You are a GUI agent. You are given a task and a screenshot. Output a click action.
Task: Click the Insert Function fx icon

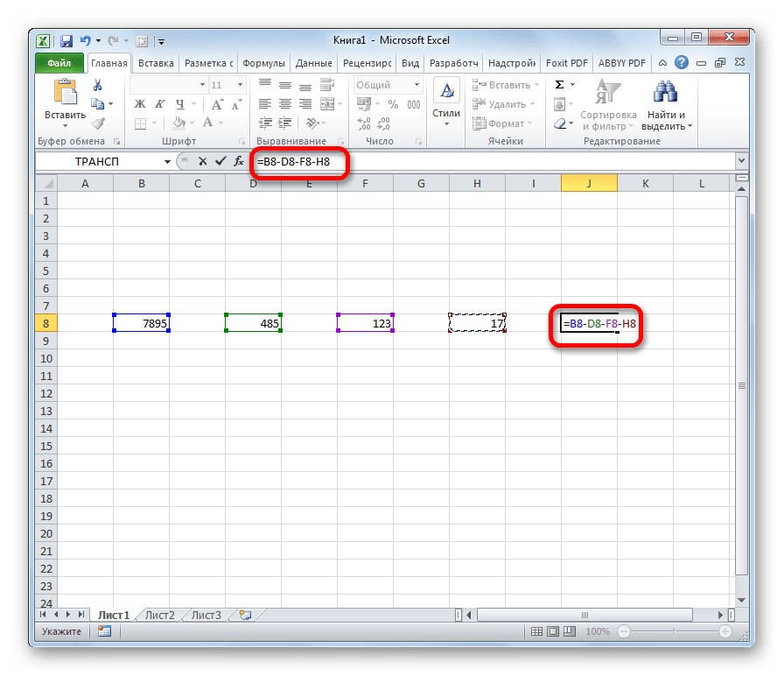[x=239, y=161]
